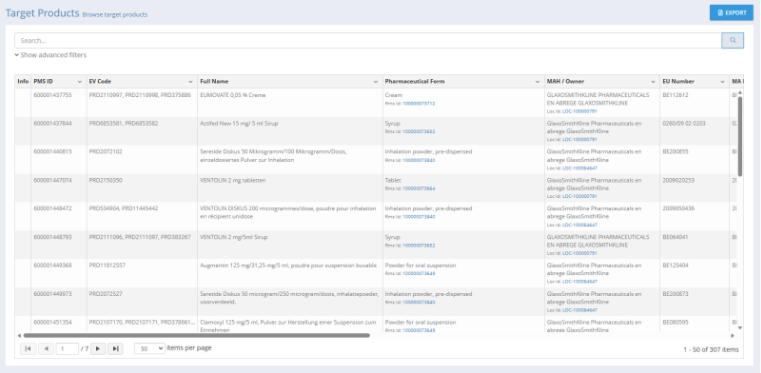This screenshot has width=761, height=373.
Task: Open Rms Id link in the Actifed New Syrup row
Action: click(418, 131)
